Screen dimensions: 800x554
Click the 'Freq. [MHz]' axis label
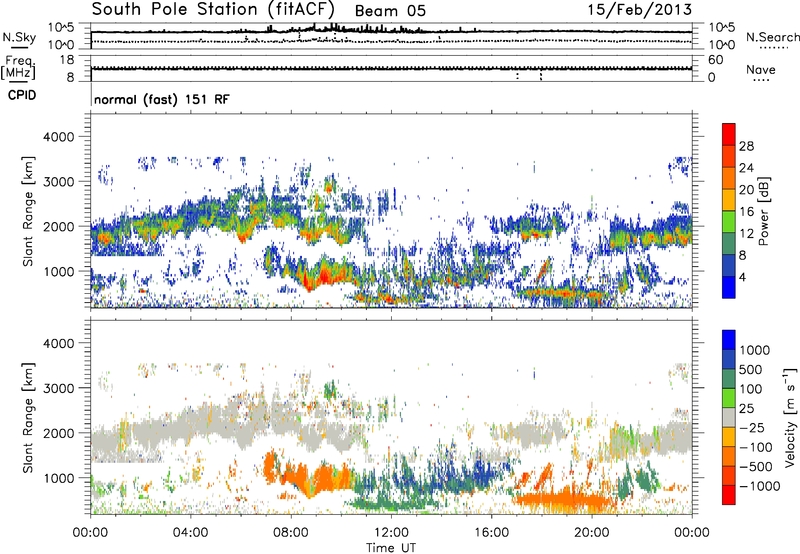point(18,68)
